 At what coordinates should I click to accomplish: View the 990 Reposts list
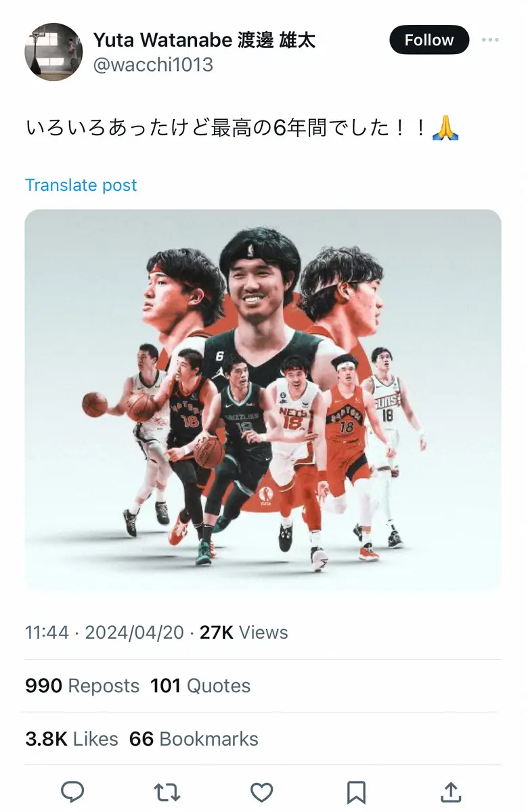pos(82,685)
